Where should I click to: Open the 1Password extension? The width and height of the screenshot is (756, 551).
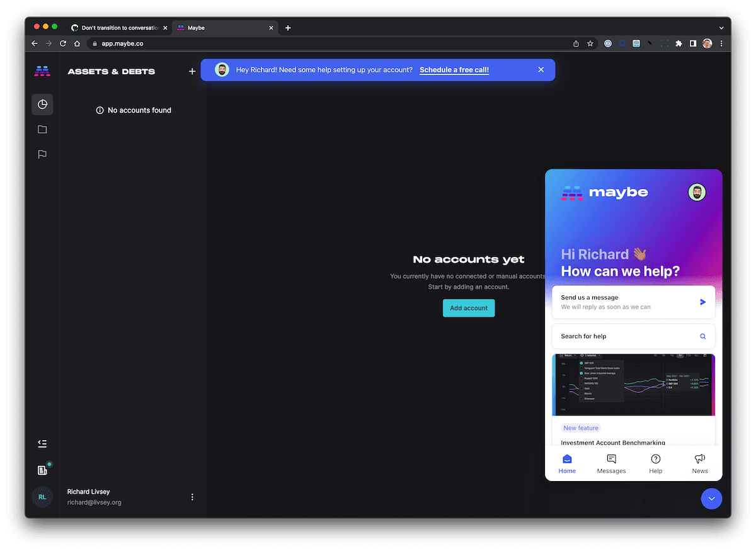tap(608, 43)
